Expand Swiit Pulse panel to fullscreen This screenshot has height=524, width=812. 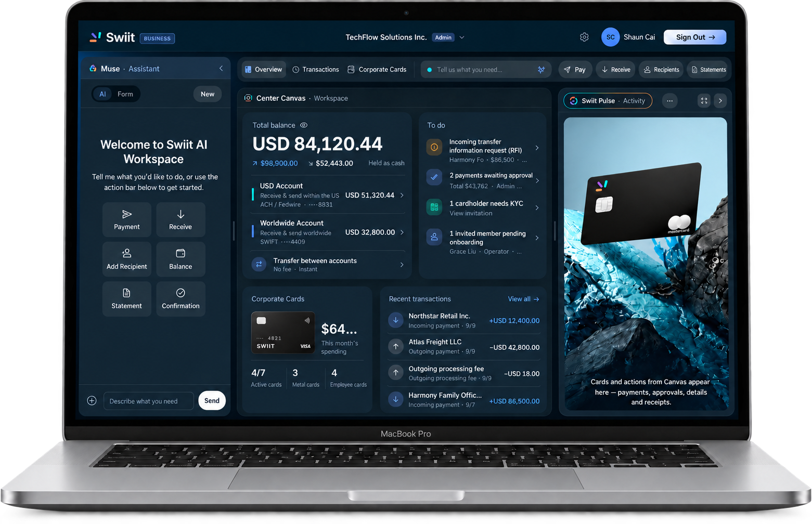[704, 101]
